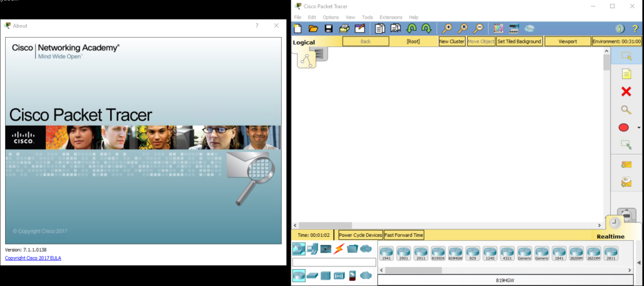Click the Zoom In magnifier icon
644x286 pixels.
click(447, 28)
